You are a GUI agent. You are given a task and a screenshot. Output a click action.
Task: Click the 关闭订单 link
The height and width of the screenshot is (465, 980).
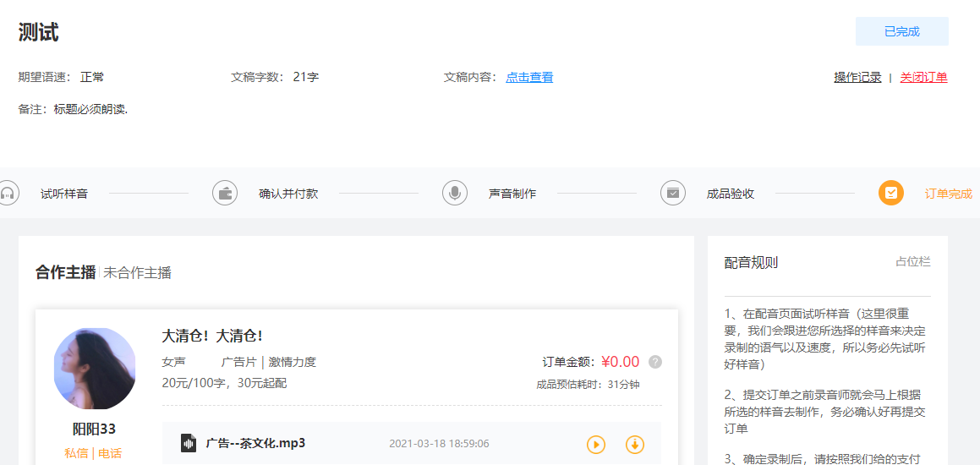point(923,77)
